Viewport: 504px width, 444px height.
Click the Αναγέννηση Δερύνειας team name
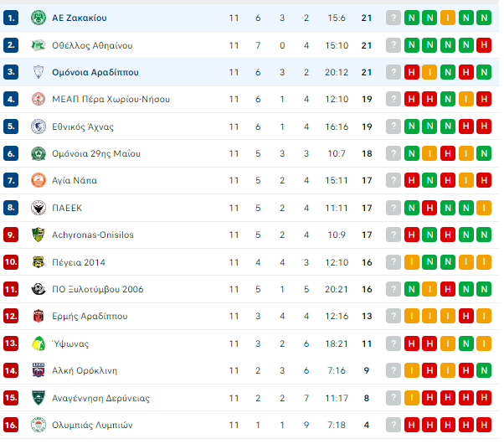click(99, 398)
